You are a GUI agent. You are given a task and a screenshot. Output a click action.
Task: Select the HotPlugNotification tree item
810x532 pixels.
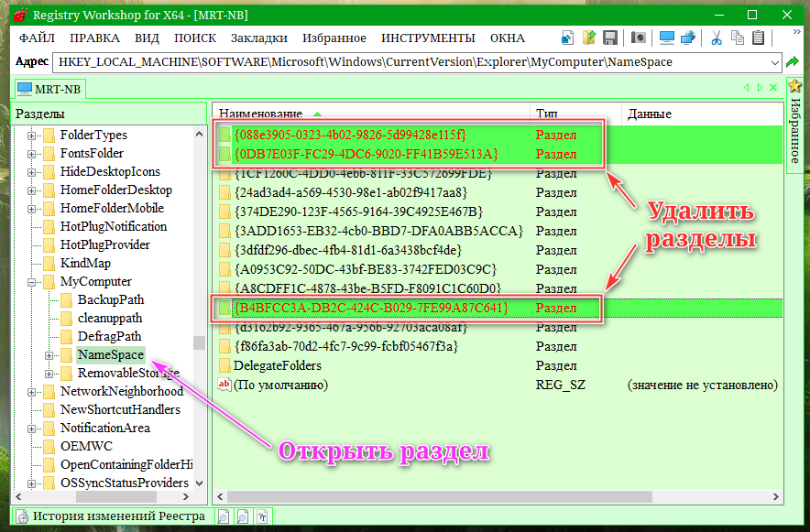click(113, 227)
